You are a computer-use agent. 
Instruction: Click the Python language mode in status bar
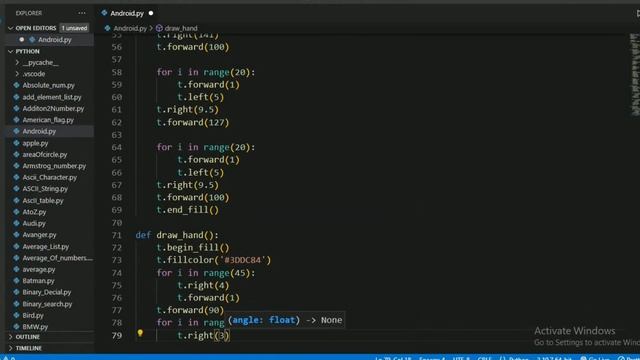(x=518, y=358)
